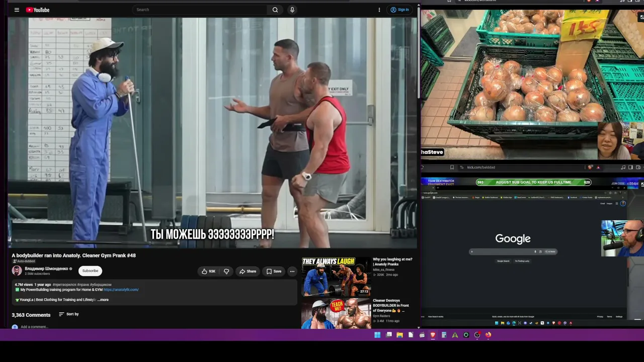The height and width of the screenshot is (362, 644).
Task: Focus the YouTube search field
Action: click(200, 10)
